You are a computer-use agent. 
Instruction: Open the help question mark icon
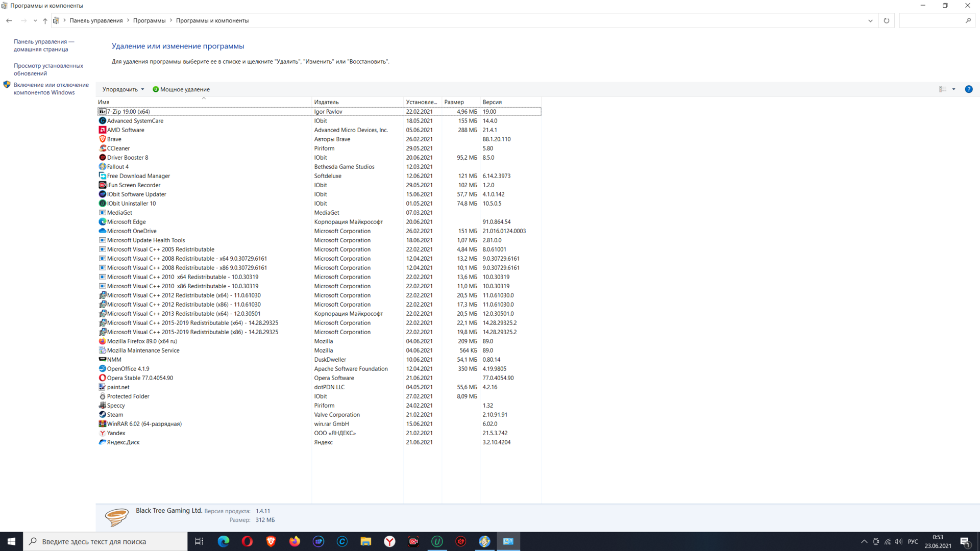[968, 89]
